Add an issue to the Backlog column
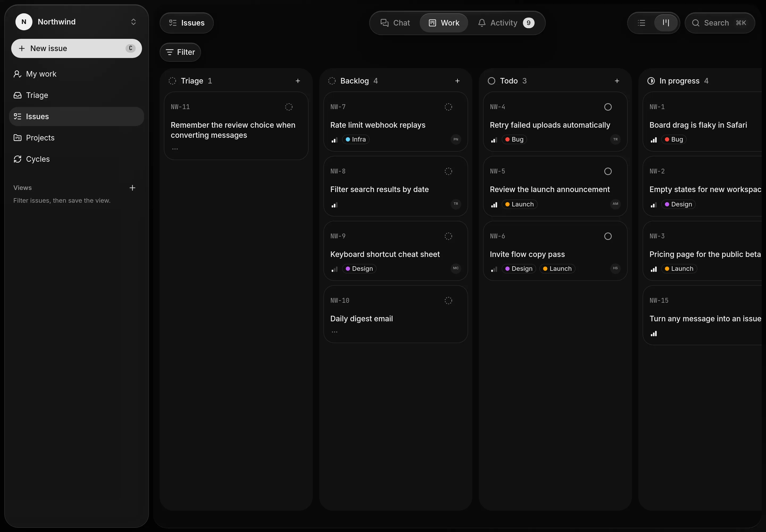The width and height of the screenshot is (766, 532). (x=457, y=81)
